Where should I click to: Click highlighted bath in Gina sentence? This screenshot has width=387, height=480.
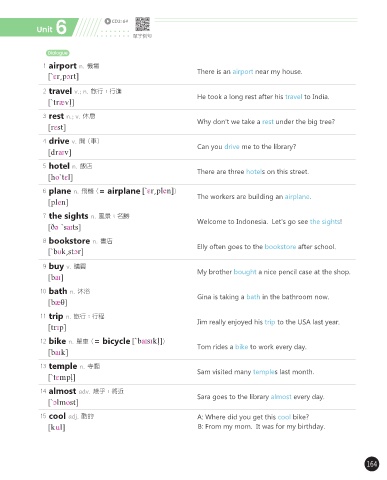point(253,297)
